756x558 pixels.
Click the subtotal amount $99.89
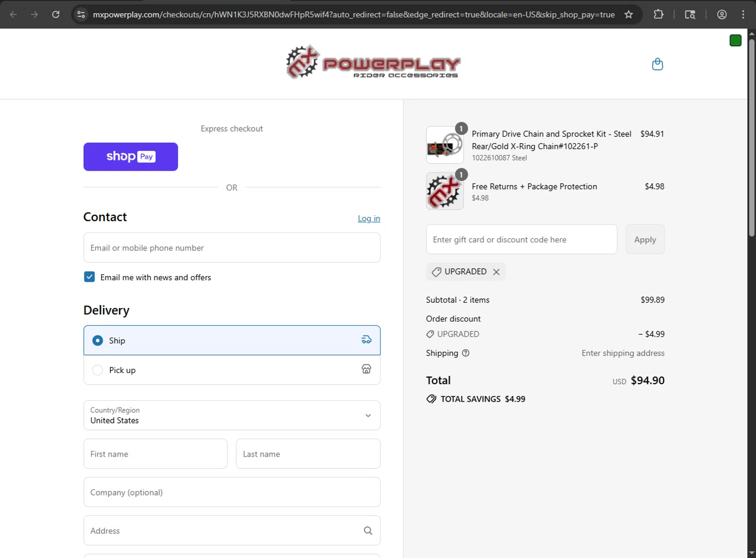click(653, 300)
